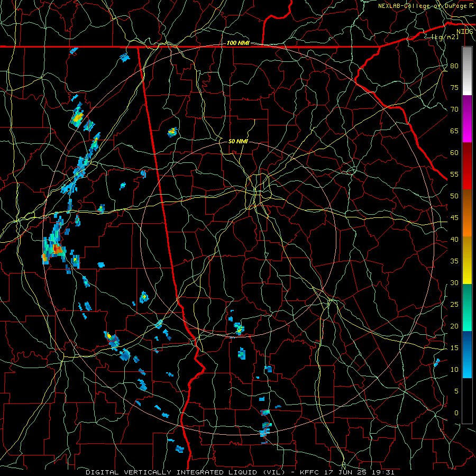This screenshot has height=476, width=476.
Task: Click the 0 value on the color scale
Action: pyautogui.click(x=456, y=413)
